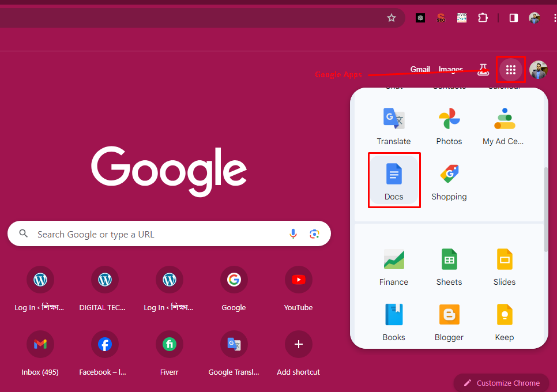The height and width of the screenshot is (392, 557).
Task: Click the magnifier icon in search box
Action: (x=24, y=233)
